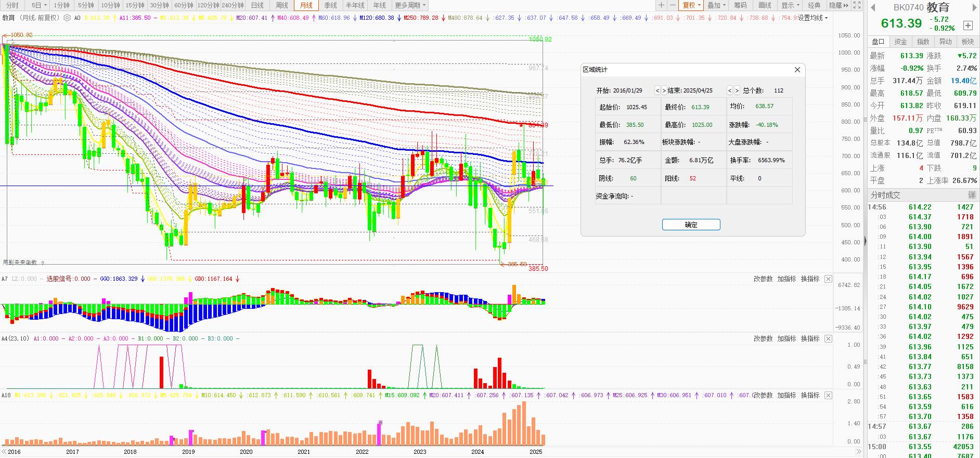Open the 设置均线 moving average dropdown

(x=813, y=18)
